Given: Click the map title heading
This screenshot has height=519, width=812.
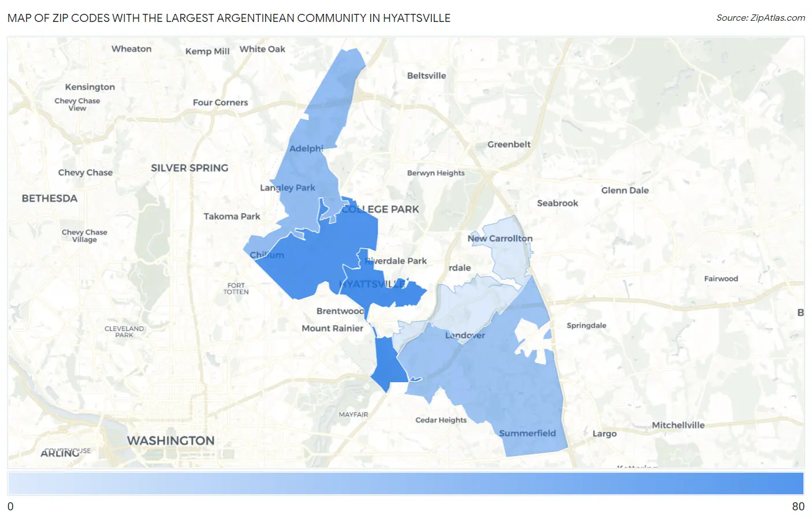Looking at the screenshot, I should coord(229,18).
